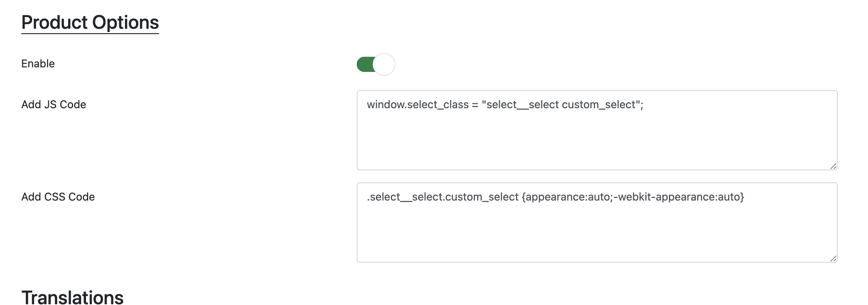This screenshot has height=305, width=868.
Task: Click the green track of the Enable toggle
Action: click(x=364, y=64)
